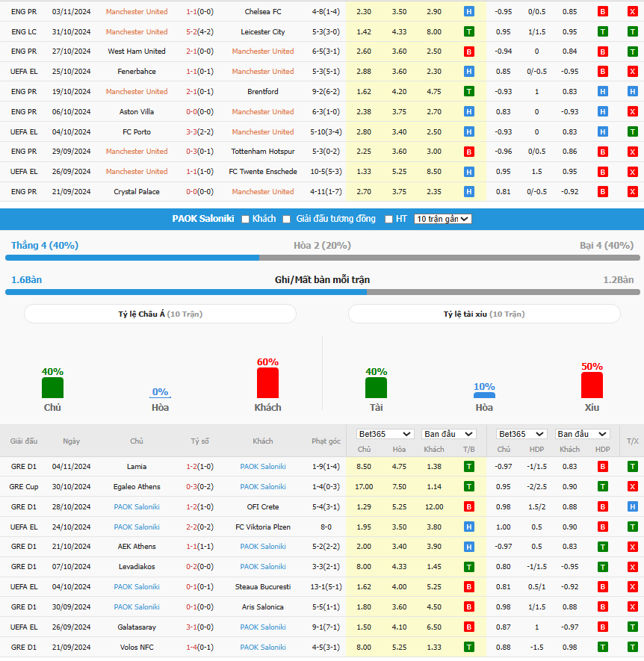Select the green T badge in AEK Athens row
The image size is (644, 661).
tap(603, 547)
